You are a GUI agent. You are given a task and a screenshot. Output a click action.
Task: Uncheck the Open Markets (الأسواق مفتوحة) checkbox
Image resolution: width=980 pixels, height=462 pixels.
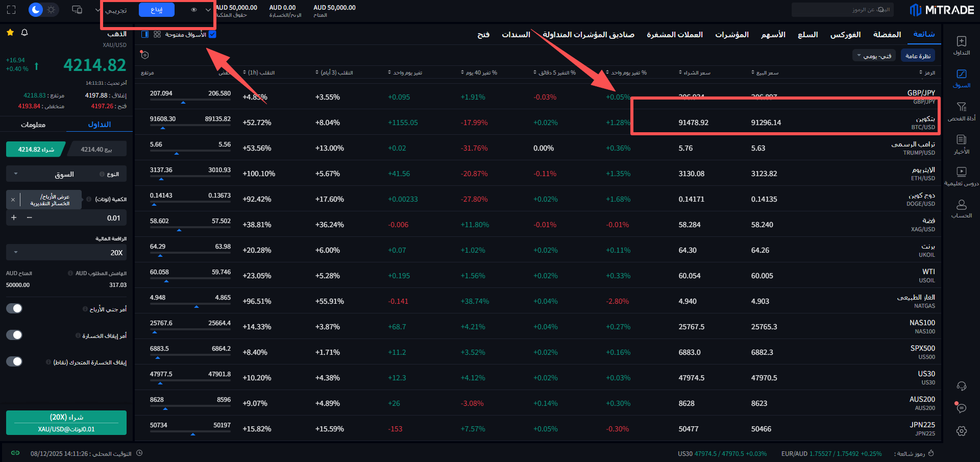[x=212, y=34]
